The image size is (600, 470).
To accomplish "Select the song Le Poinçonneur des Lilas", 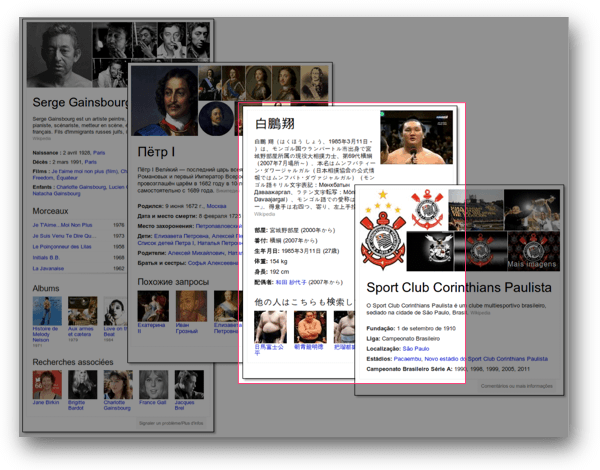I will click(x=62, y=247).
